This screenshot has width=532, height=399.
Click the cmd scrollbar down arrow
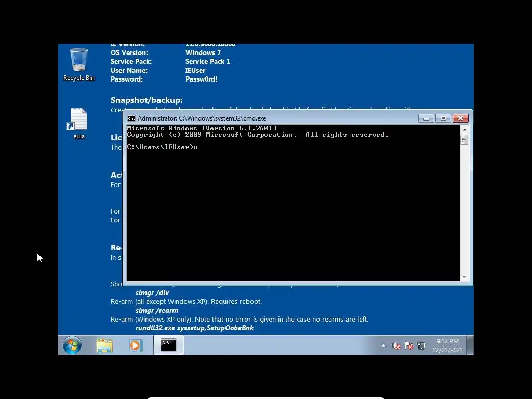point(464,277)
